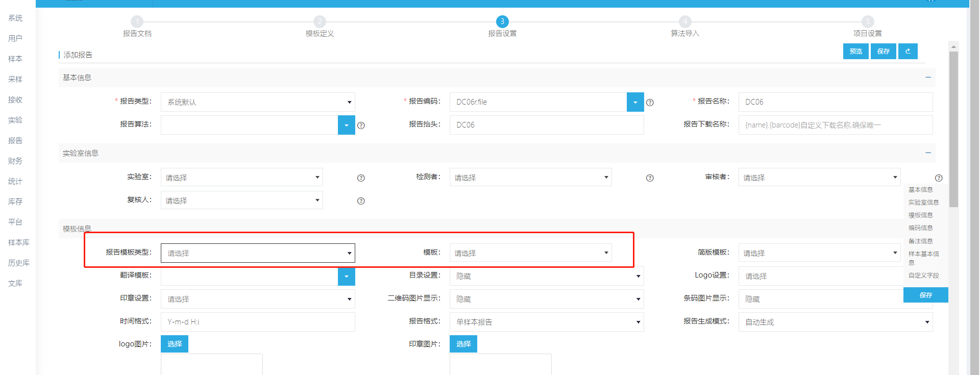Open the 二维码图片显示 dropdown
This screenshot has height=375, width=980.
click(x=547, y=299)
